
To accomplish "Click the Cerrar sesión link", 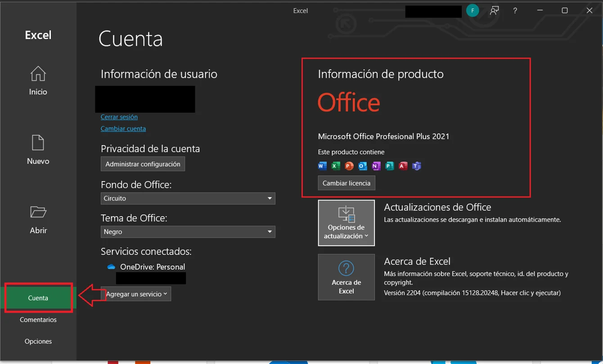I will tap(119, 117).
